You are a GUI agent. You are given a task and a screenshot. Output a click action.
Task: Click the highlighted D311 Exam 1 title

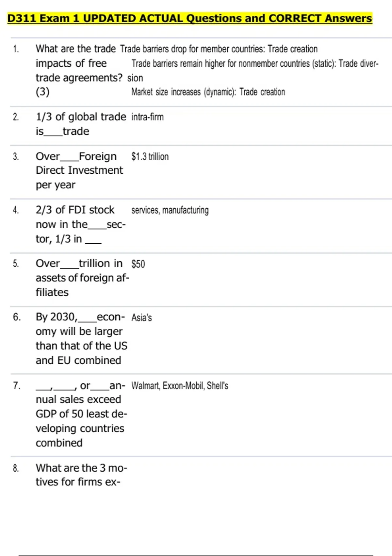coord(189,18)
